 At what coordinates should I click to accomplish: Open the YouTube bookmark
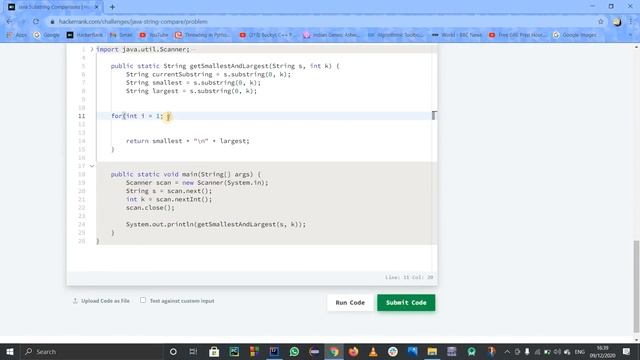click(x=154, y=35)
